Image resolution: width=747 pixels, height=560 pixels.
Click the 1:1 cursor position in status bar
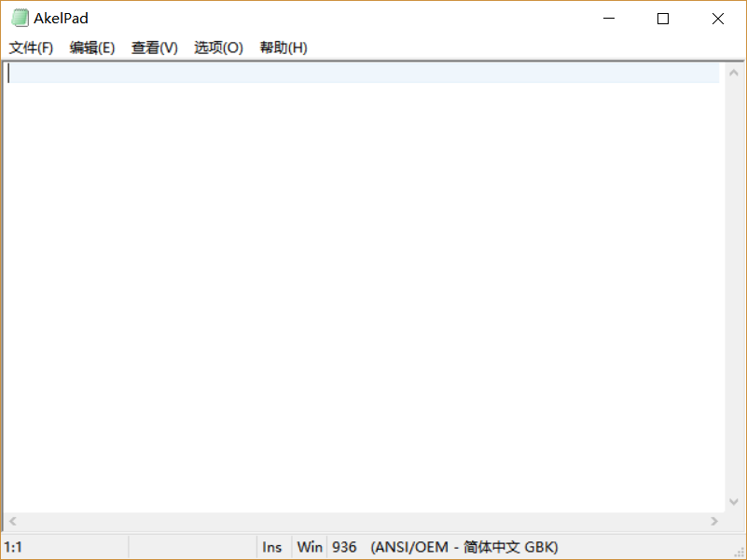[13, 547]
